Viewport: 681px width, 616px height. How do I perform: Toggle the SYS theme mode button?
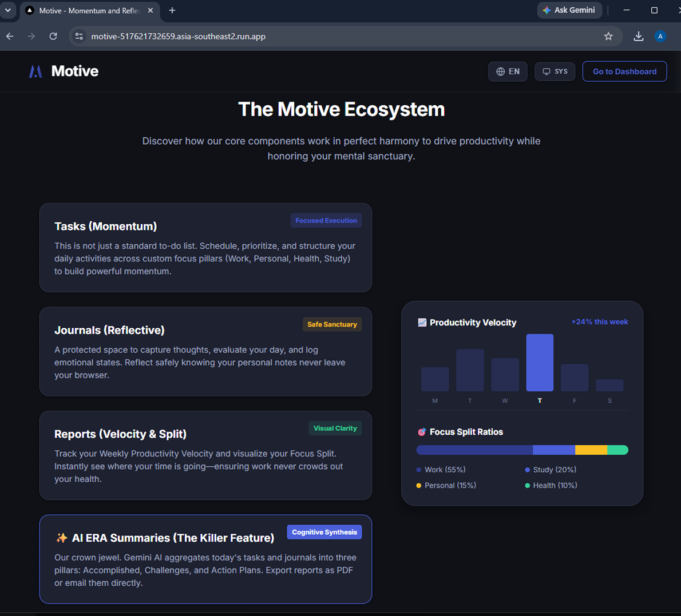(555, 71)
